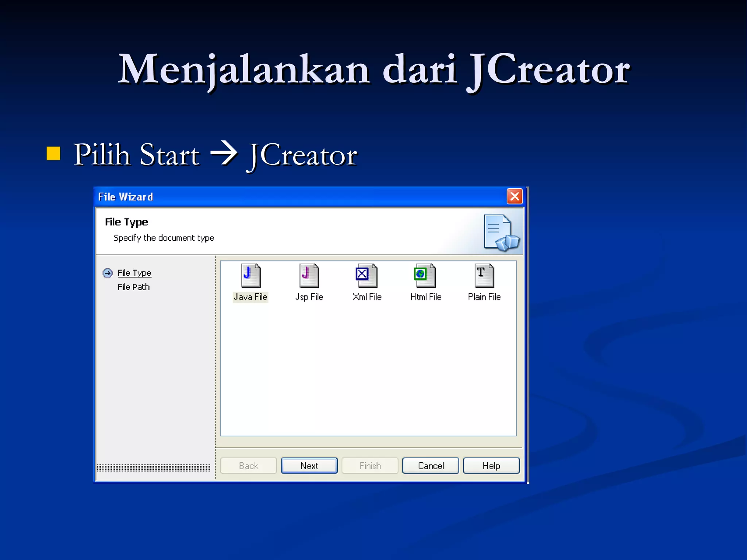
Task: Select the Java File icon
Action: (x=251, y=276)
